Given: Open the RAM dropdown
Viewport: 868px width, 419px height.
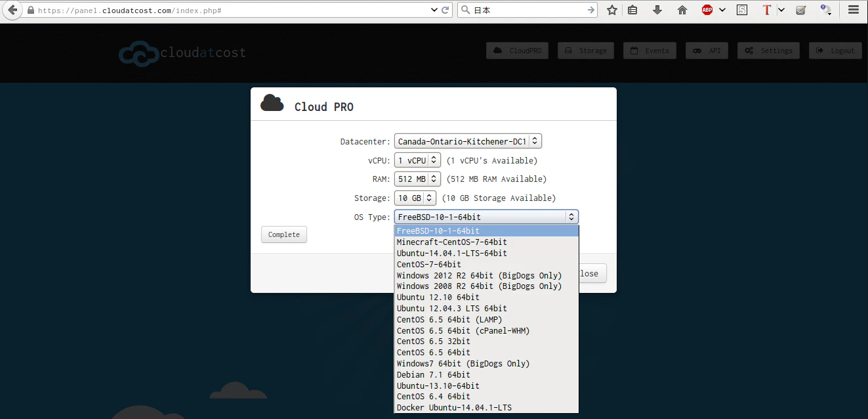Looking at the screenshot, I should pyautogui.click(x=417, y=179).
